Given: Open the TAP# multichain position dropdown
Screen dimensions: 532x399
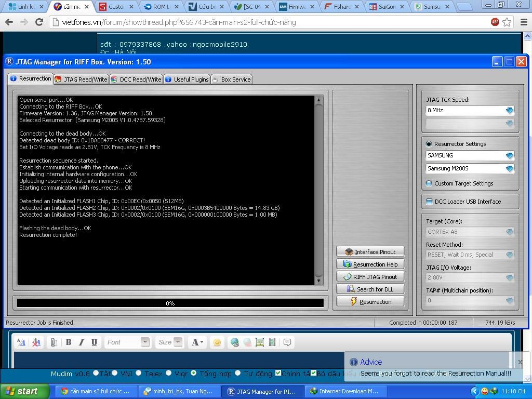Looking at the screenshot, I should (470, 300).
